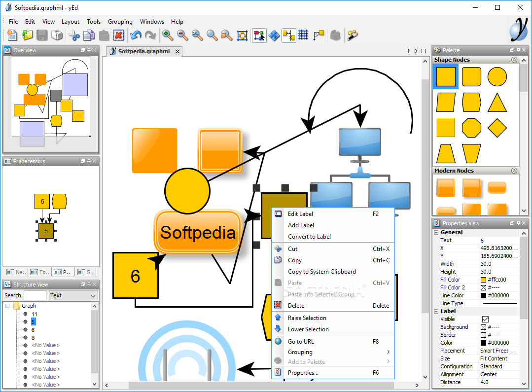The width and height of the screenshot is (532, 392).
Task: Click the Placement value Smart Free
Action: 499,351
